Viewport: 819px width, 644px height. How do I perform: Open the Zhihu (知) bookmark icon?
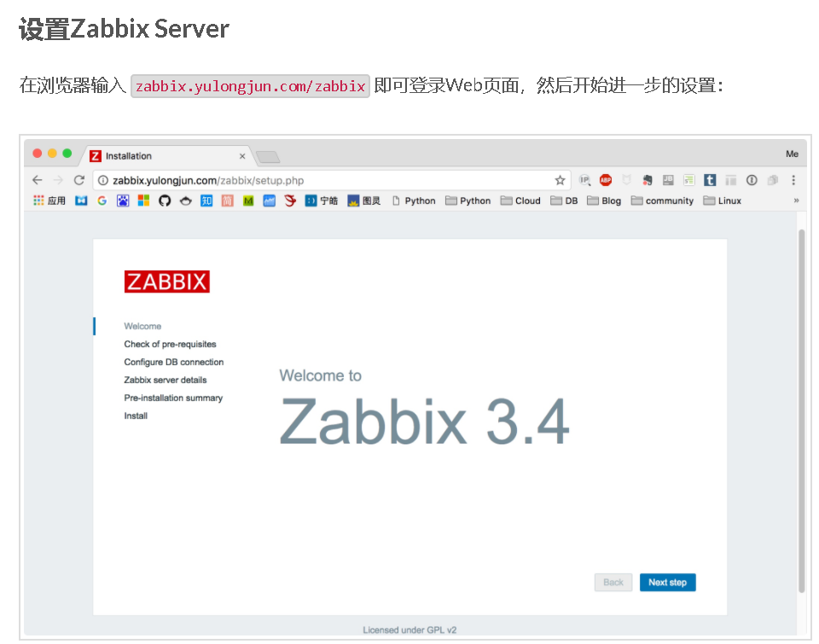pos(206,200)
